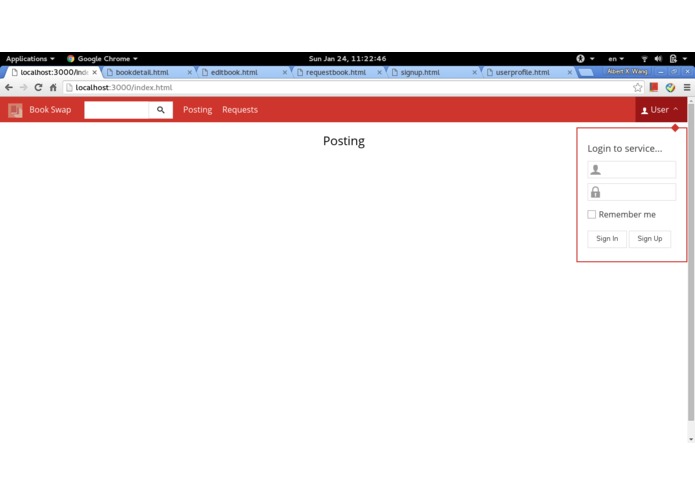This screenshot has width=695, height=494.
Task: Click the network icon in system tray
Action: (644, 58)
